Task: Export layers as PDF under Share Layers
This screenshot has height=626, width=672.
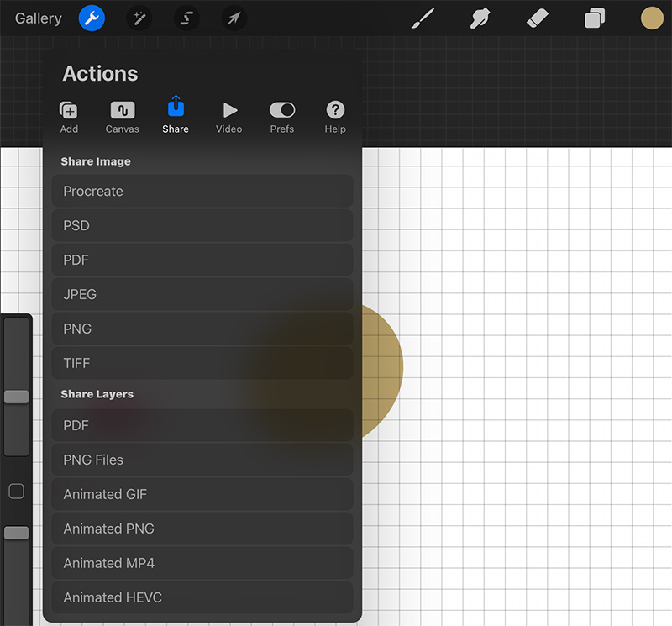Action: 202,425
